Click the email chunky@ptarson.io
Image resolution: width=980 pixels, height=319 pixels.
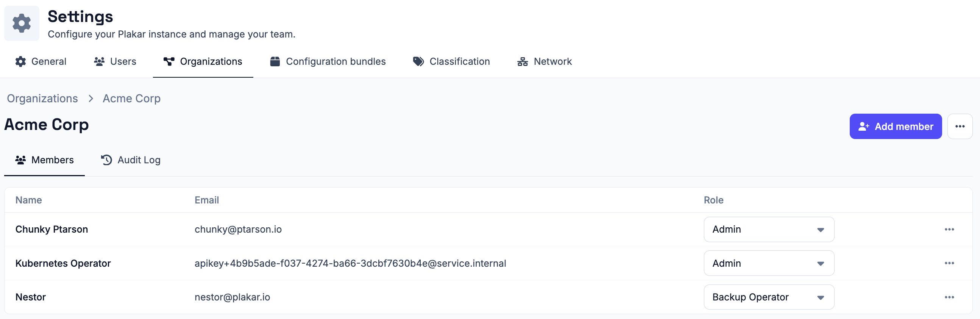coord(238,230)
